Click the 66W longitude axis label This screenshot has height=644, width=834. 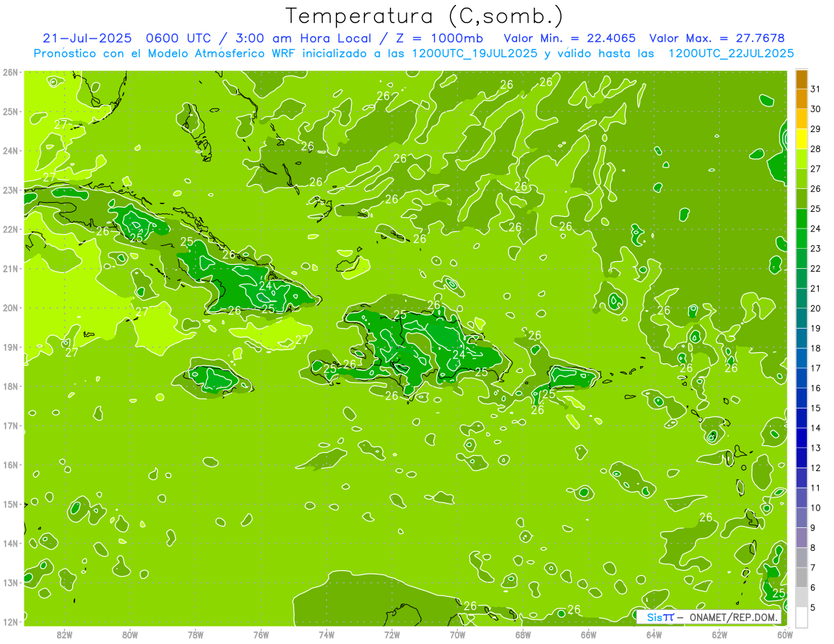point(589,634)
